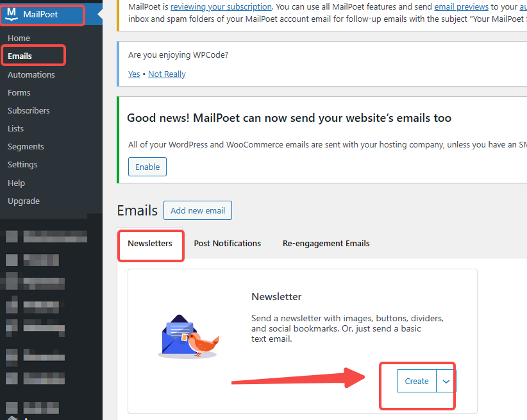
Task: Answer Yes to the WPCode survey
Action: [134, 74]
